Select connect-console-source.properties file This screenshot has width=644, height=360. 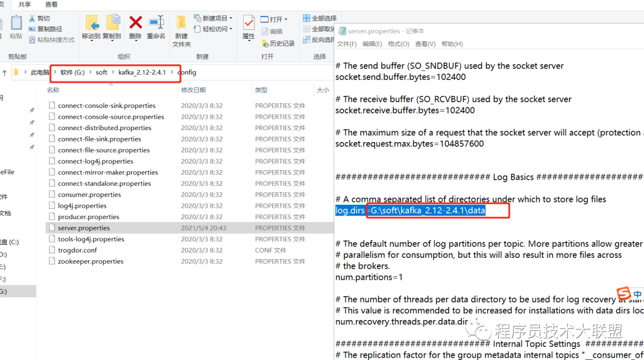coord(111,117)
